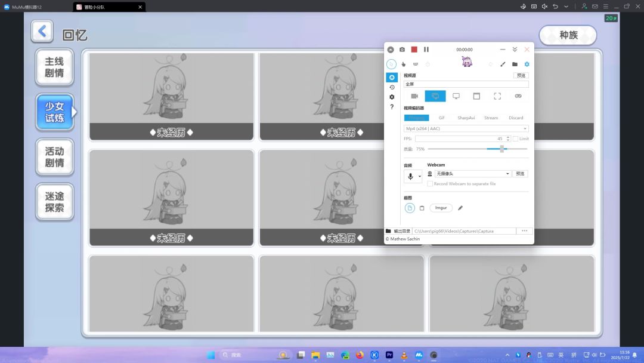
Task: Adjust the quality slider handle
Action: click(502, 149)
